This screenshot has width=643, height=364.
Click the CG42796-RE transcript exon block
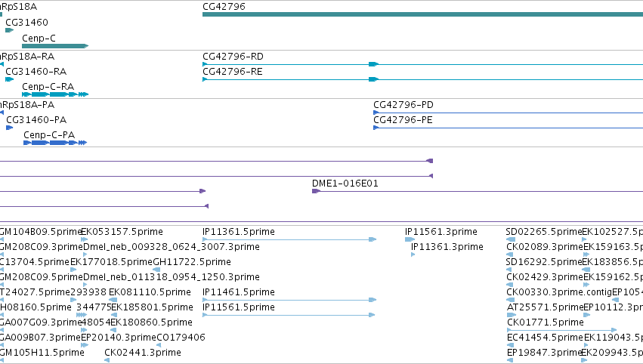click(x=373, y=79)
